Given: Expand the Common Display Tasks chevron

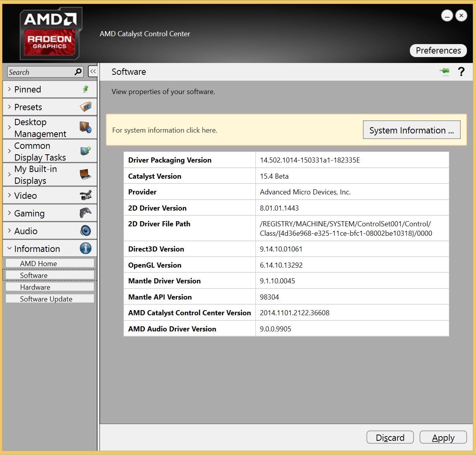Looking at the screenshot, I should (9, 151).
